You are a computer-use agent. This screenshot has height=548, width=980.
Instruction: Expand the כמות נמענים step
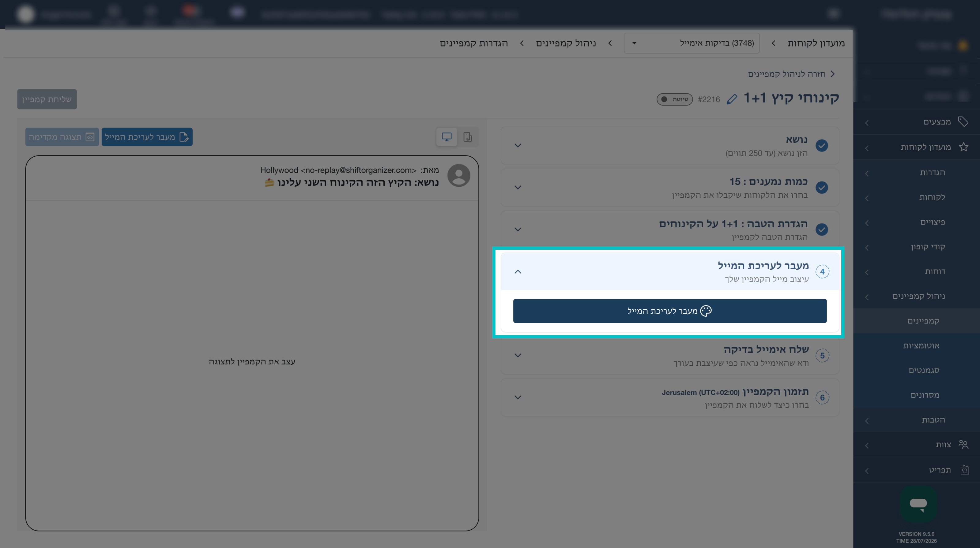pyautogui.click(x=518, y=187)
